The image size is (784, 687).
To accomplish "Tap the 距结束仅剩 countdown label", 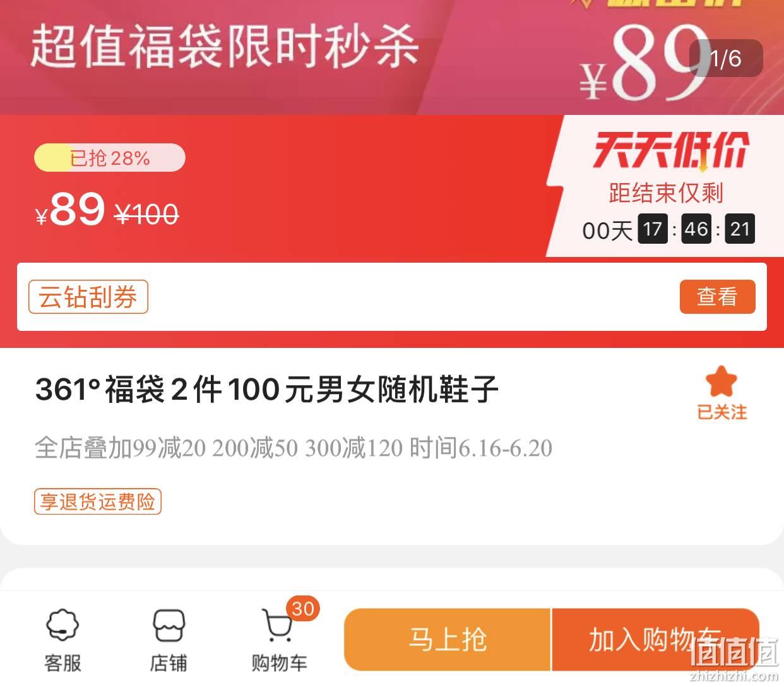I will tap(666, 193).
